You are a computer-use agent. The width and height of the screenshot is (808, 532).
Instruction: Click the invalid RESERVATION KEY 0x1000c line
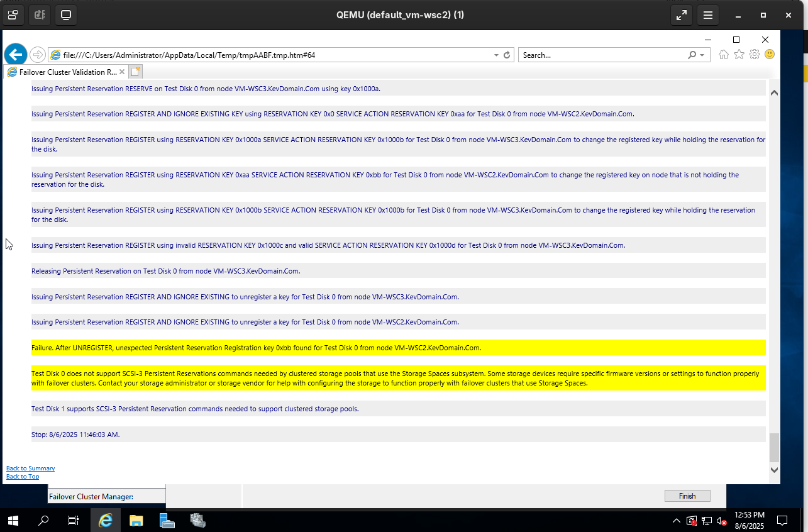399,245
